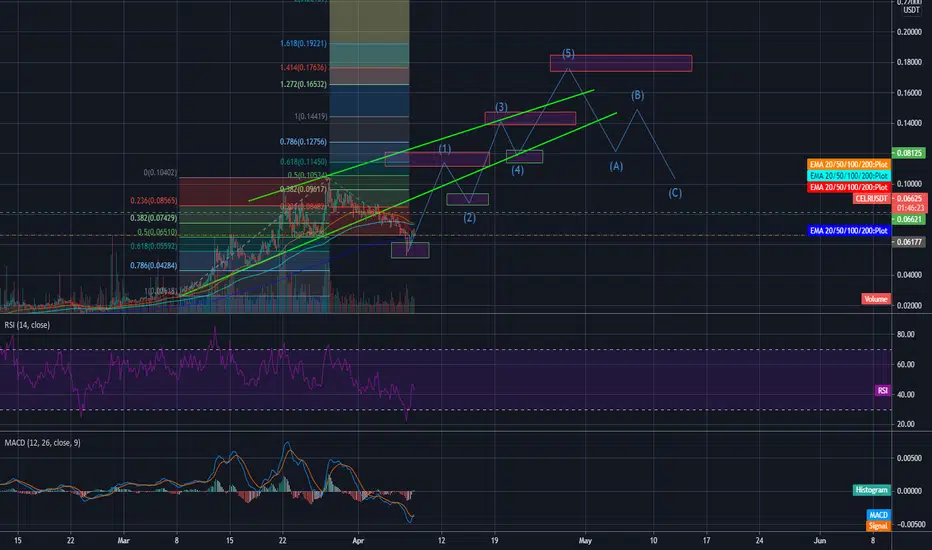Click the 0.618(0.11450) Fibonacci level label
Viewport: 932px width, 550px height.
303,162
